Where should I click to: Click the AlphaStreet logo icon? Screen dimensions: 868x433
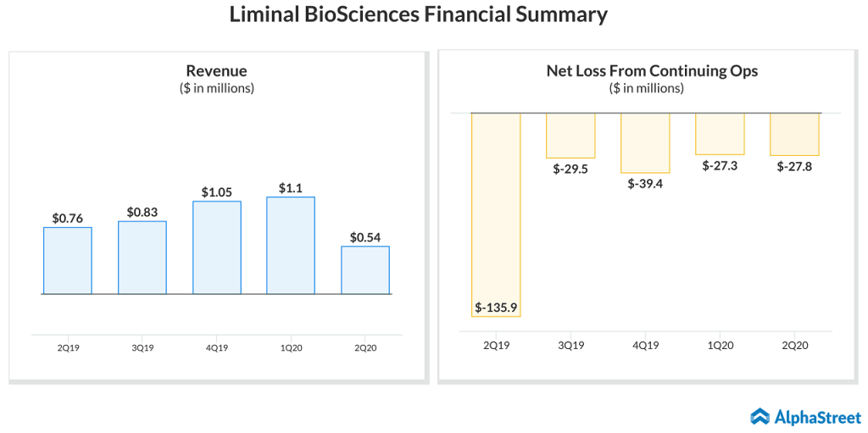(x=759, y=416)
